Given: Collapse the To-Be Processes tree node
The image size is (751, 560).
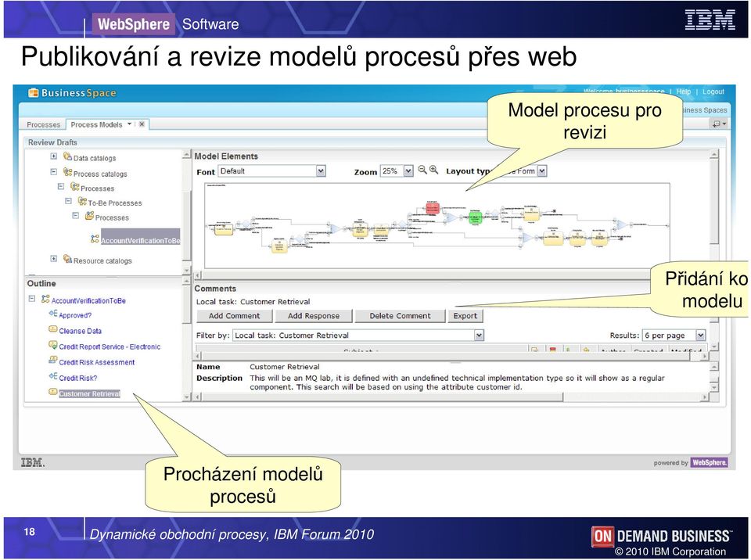Looking at the screenshot, I should click(69, 201).
